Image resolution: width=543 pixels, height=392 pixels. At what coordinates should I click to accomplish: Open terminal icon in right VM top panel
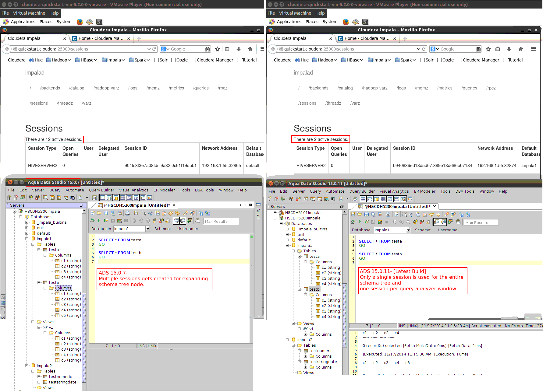point(365,22)
